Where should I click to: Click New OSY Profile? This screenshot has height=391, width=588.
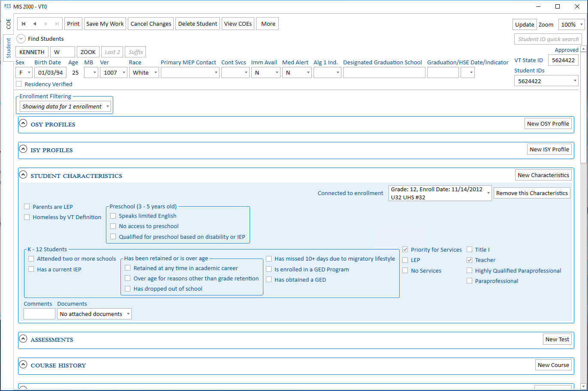[x=548, y=123]
